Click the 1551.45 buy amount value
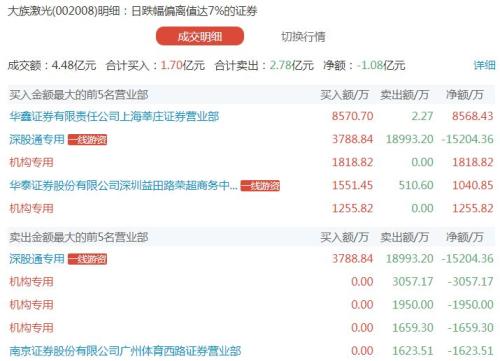The height and width of the screenshot is (361, 500). pos(352,185)
